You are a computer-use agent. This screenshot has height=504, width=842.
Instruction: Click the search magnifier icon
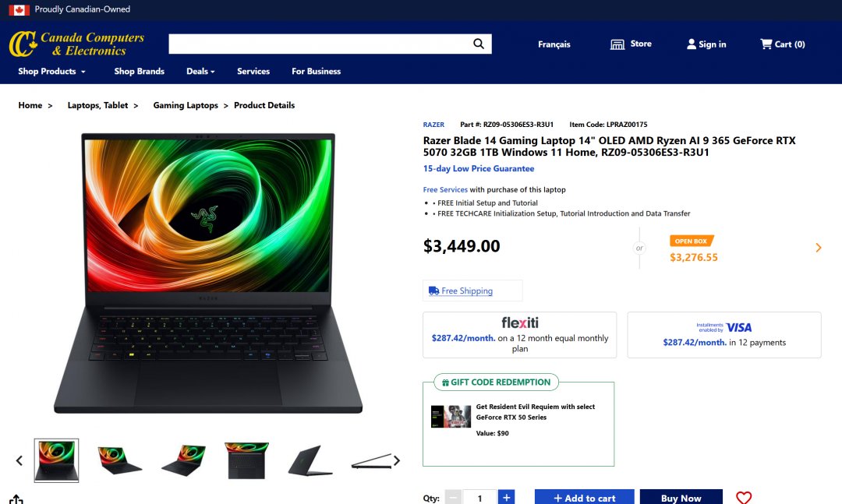[479, 44]
